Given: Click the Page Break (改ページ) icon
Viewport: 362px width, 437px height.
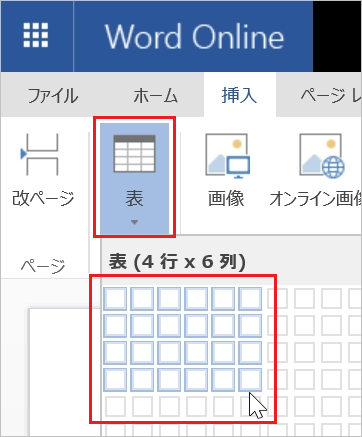Looking at the screenshot, I should point(39,154).
